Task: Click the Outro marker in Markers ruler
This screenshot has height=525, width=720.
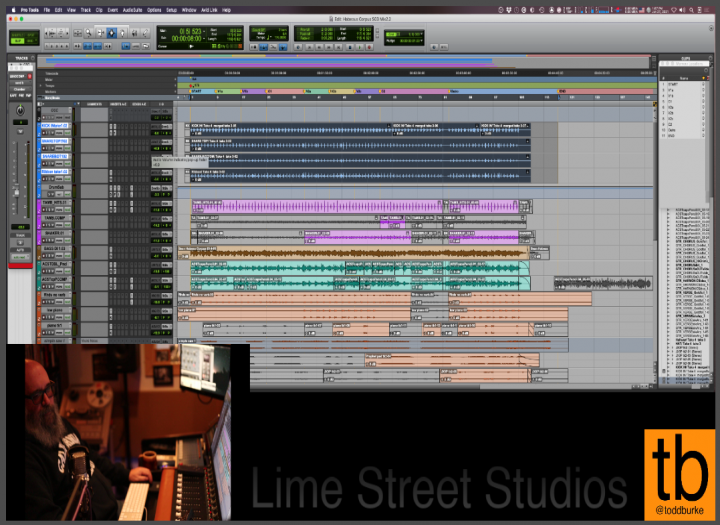Action: tap(454, 91)
